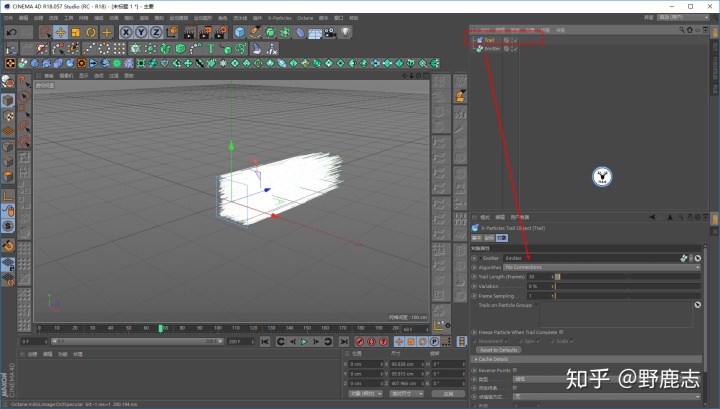Click the Record Active Objects red button
The image size is (720, 409).
coord(360,342)
